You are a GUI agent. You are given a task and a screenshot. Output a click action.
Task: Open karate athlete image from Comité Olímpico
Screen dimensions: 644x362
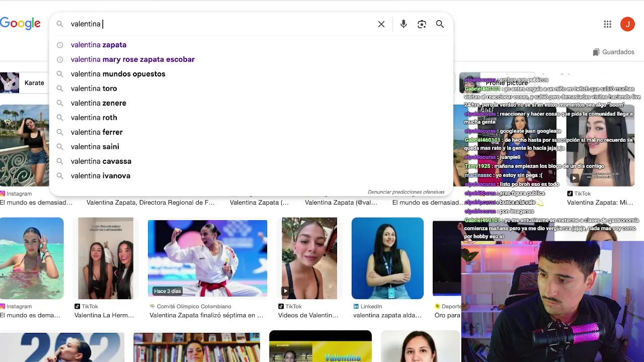point(207,258)
